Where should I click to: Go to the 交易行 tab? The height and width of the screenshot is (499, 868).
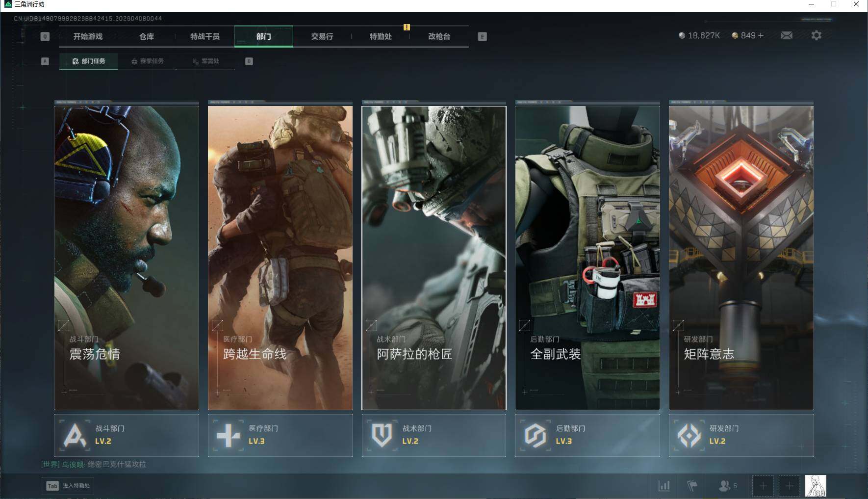pyautogui.click(x=322, y=36)
